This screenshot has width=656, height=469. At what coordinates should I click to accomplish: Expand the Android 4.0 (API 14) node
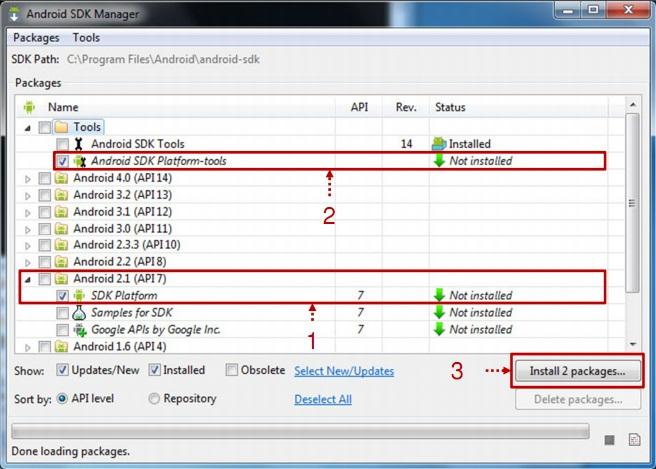(28, 179)
